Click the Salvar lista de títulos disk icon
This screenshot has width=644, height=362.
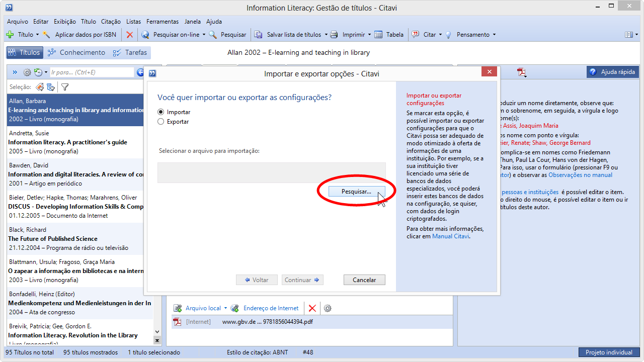(x=259, y=35)
